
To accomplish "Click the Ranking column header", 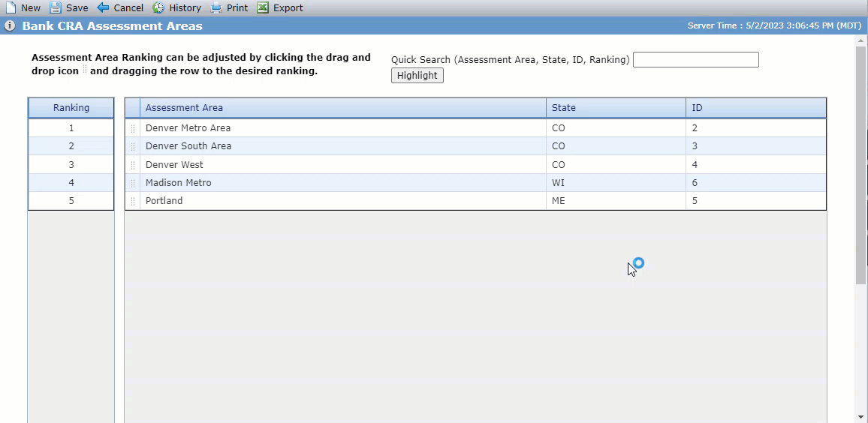I will point(71,108).
